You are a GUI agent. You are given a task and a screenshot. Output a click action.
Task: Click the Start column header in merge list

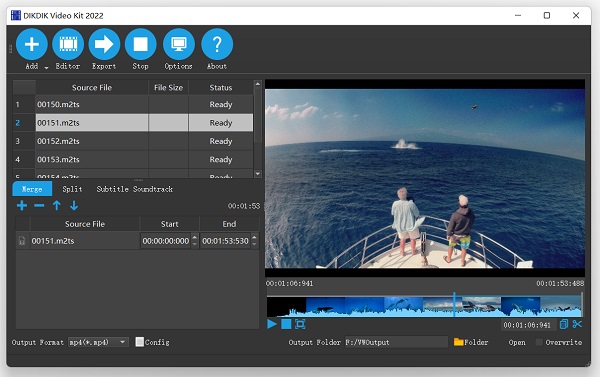point(170,224)
